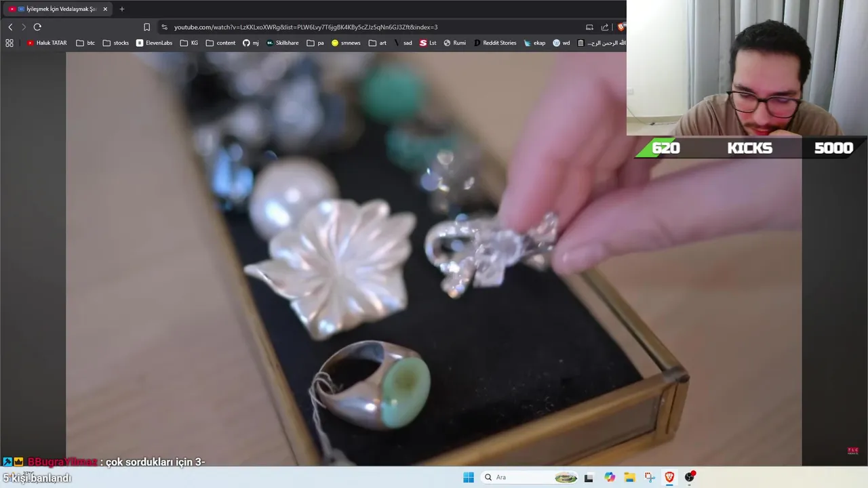Expand the art bookmarks folder
868x488 pixels.
378,43
